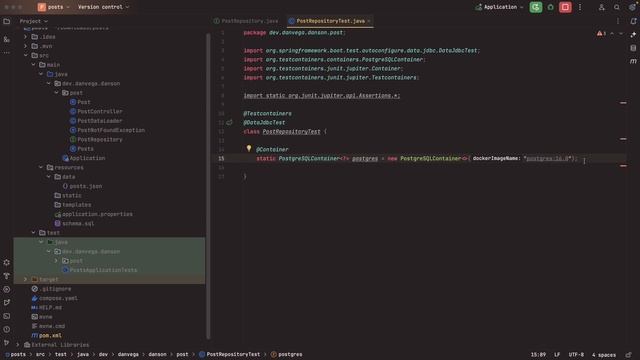Jump to next highlighted error arrow
Image resolution: width=640 pixels, height=360 pixels.
pyautogui.click(x=621, y=33)
